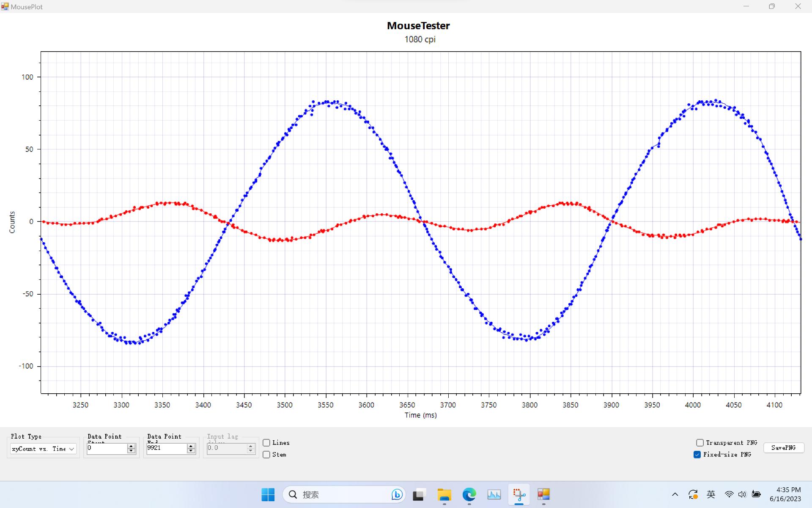The height and width of the screenshot is (508, 812).
Task: Click the Data Point End input field
Action: coord(166,448)
